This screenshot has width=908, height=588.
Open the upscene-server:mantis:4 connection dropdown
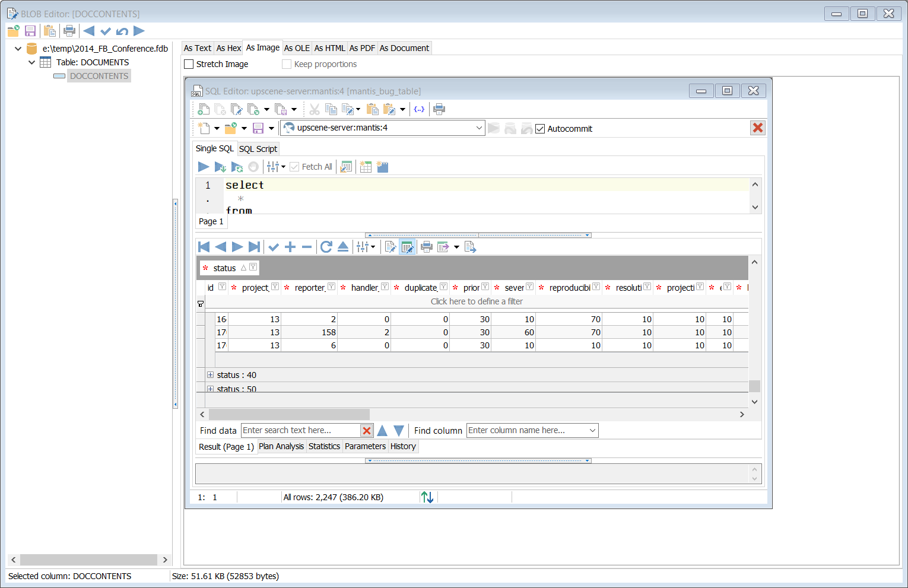[479, 128]
